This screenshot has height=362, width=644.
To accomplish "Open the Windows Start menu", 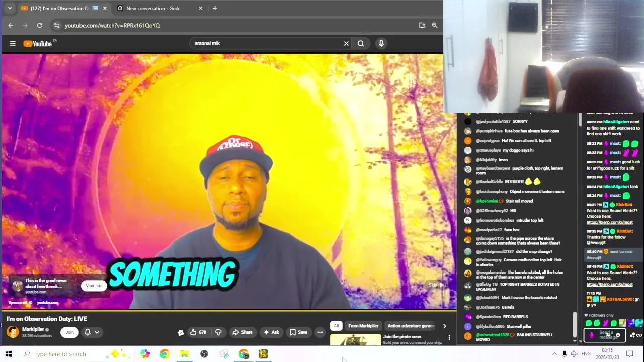I will (9, 354).
